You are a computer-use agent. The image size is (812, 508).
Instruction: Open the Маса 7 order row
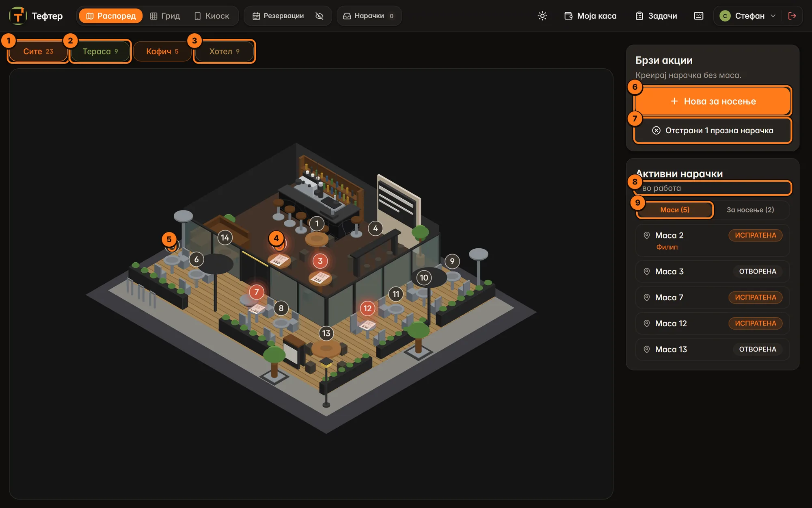click(x=713, y=297)
